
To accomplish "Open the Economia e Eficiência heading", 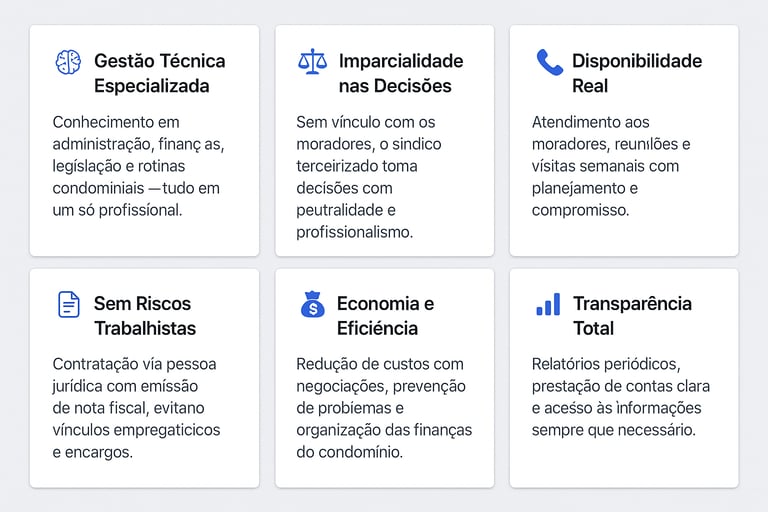I will pos(384,316).
